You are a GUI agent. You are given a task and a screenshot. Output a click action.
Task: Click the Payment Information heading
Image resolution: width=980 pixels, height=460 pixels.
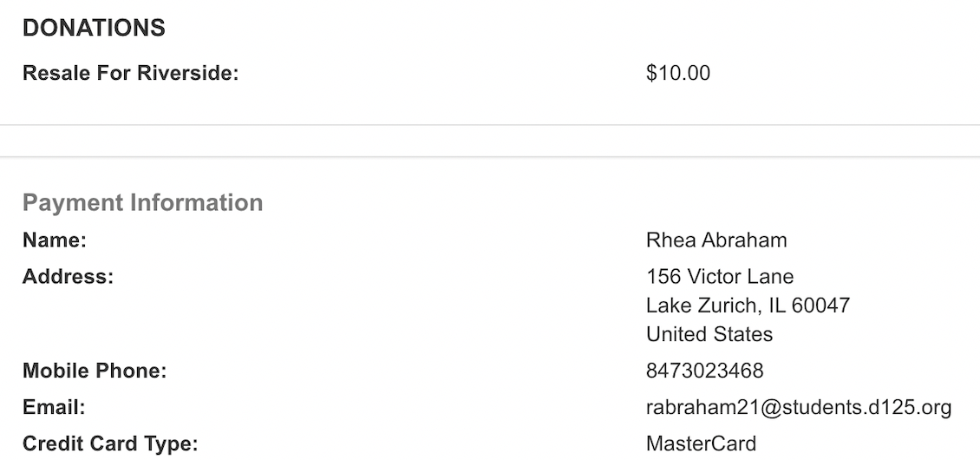coord(142,202)
